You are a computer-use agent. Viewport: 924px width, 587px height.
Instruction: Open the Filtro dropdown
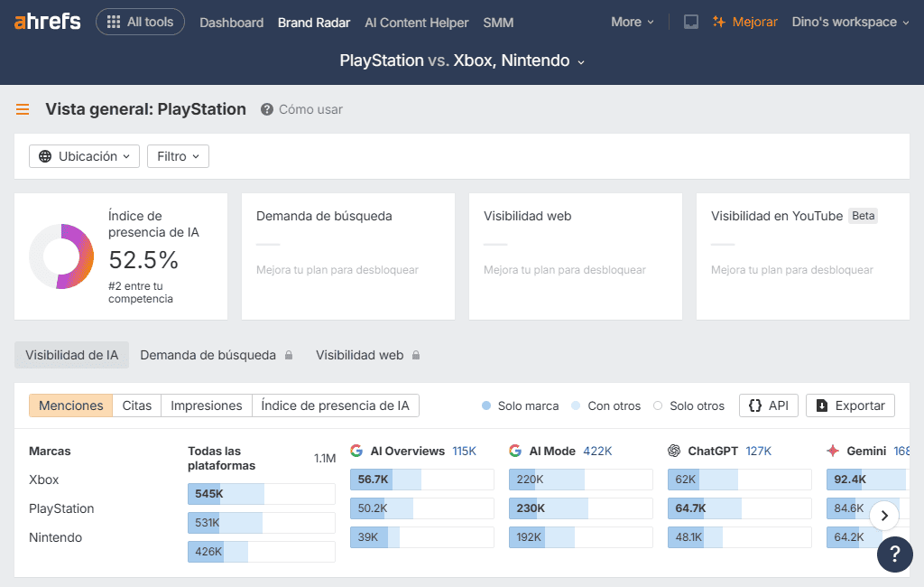pyautogui.click(x=178, y=155)
